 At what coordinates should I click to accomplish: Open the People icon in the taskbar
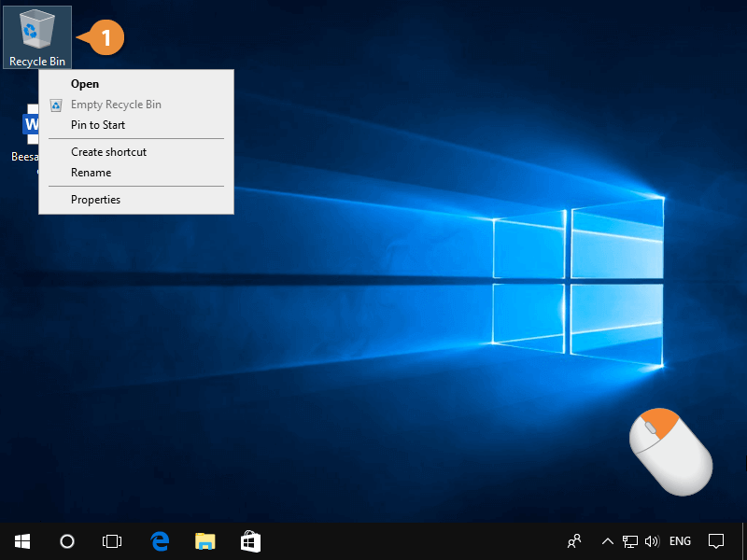click(574, 541)
